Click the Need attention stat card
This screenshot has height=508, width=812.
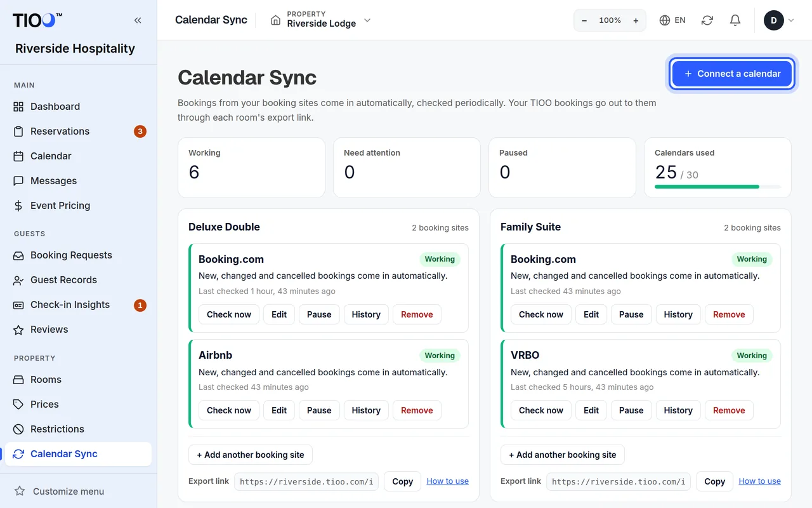point(407,168)
